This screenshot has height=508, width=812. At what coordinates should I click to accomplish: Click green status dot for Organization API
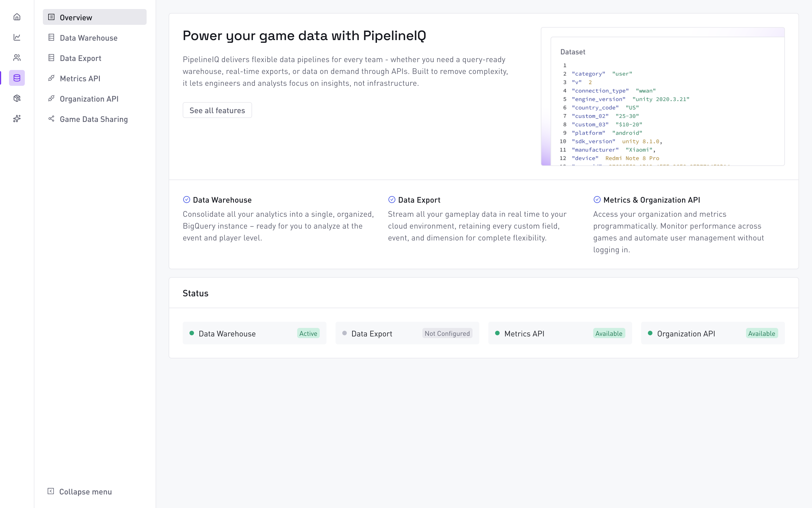pos(650,333)
